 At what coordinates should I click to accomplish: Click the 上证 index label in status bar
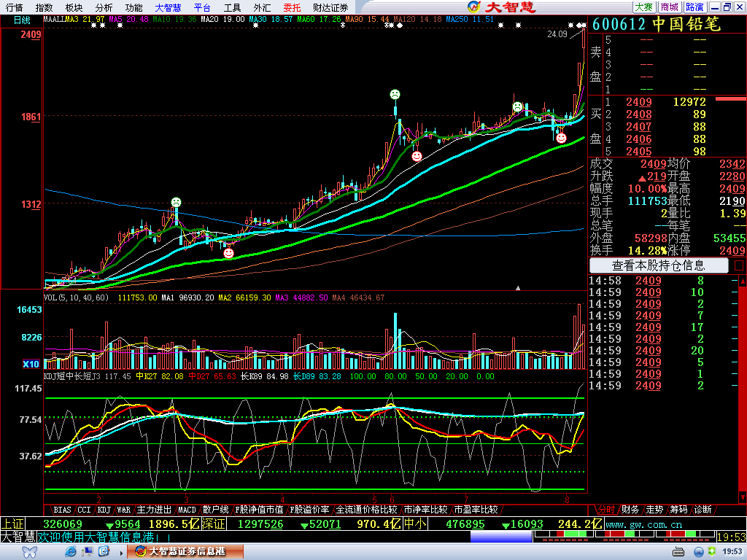click(x=12, y=524)
